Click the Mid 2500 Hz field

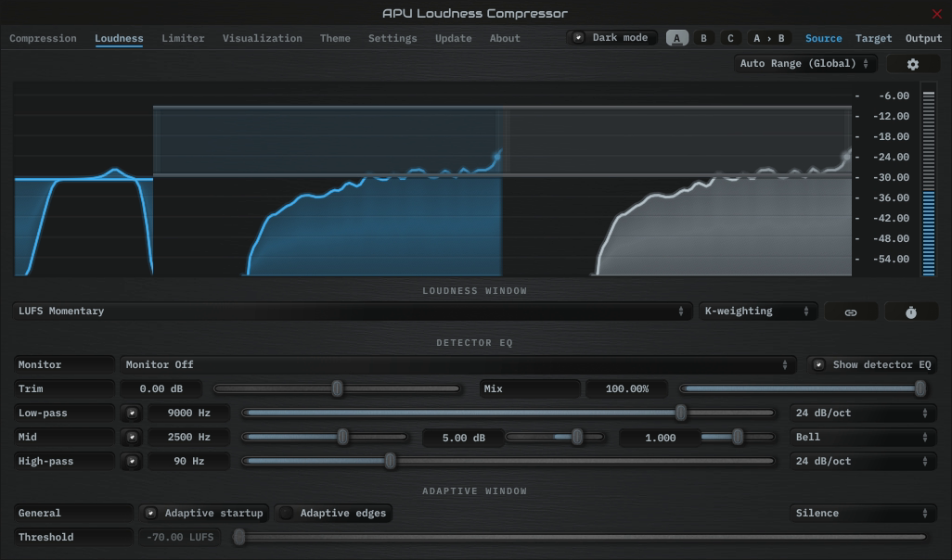tap(188, 438)
